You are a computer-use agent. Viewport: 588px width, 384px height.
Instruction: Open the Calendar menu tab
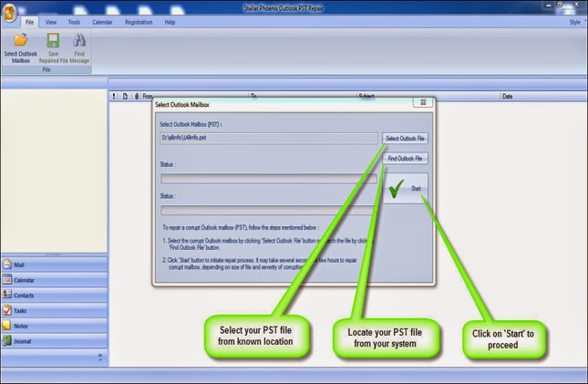point(102,22)
